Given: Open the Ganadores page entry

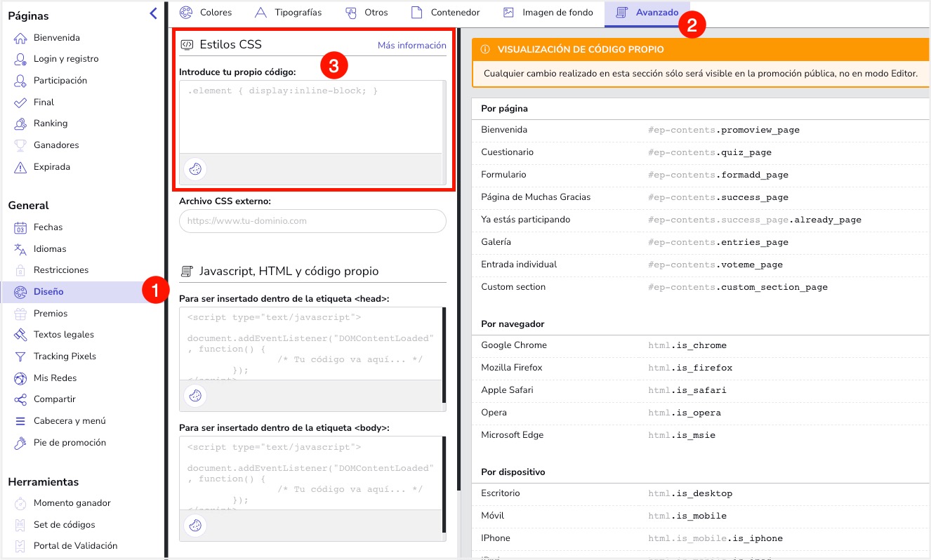Looking at the screenshot, I should pyautogui.click(x=56, y=145).
